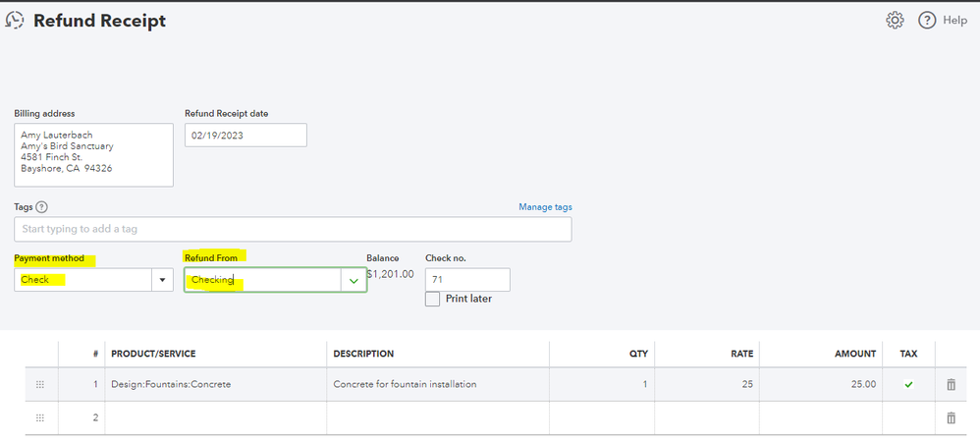This screenshot has height=443, width=980.
Task: Click the Help link text
Action: pos(955,21)
